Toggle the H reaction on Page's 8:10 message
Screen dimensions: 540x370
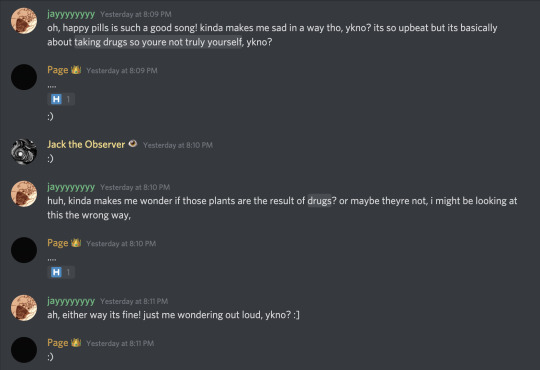(x=61, y=272)
